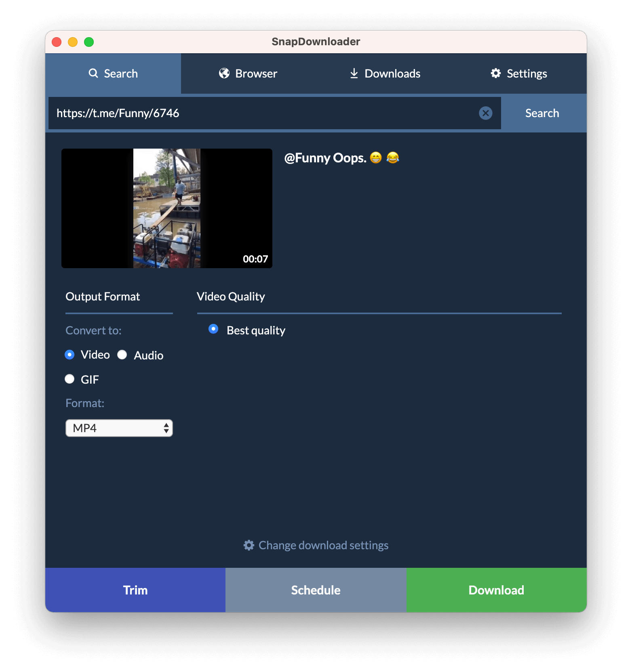Click the Output Format heading
The height and width of the screenshot is (672, 632).
pyautogui.click(x=103, y=296)
